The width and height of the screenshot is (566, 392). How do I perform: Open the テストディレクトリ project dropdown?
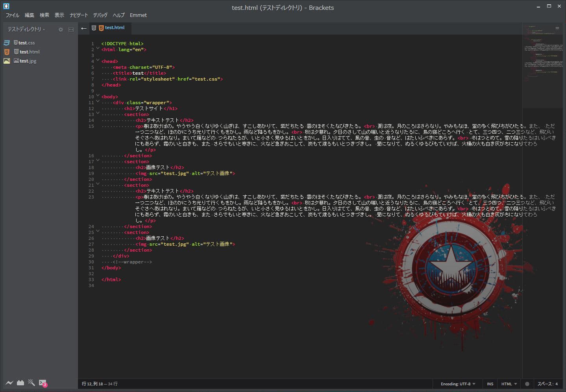26,29
